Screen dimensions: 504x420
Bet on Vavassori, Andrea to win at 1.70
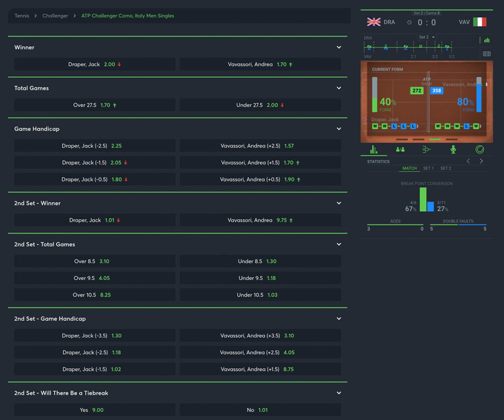pos(260,65)
